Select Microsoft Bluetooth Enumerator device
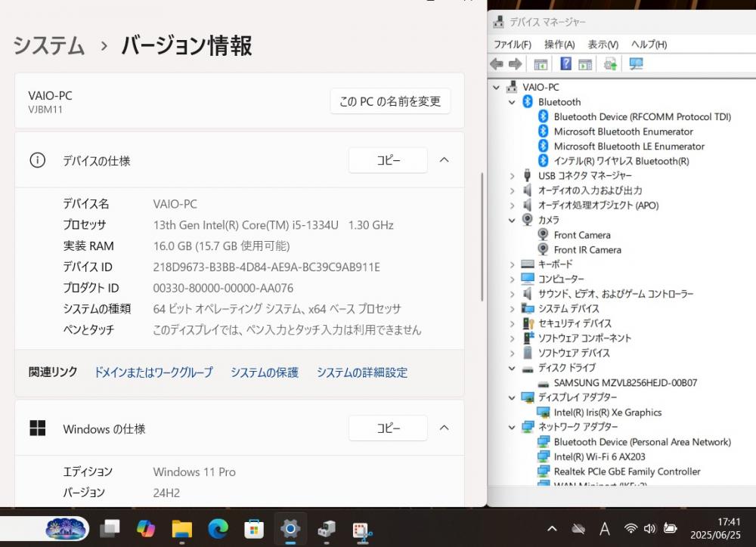 point(624,131)
